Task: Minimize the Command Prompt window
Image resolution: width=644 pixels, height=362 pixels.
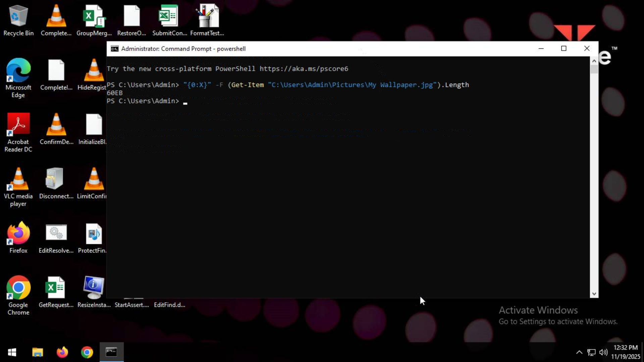Action: pyautogui.click(x=541, y=49)
